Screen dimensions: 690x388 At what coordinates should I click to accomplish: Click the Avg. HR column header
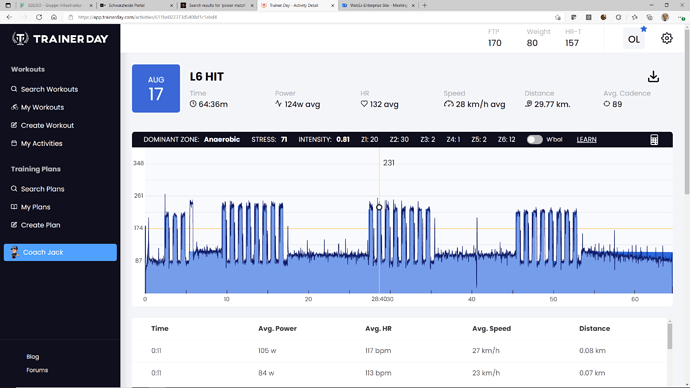(x=378, y=329)
